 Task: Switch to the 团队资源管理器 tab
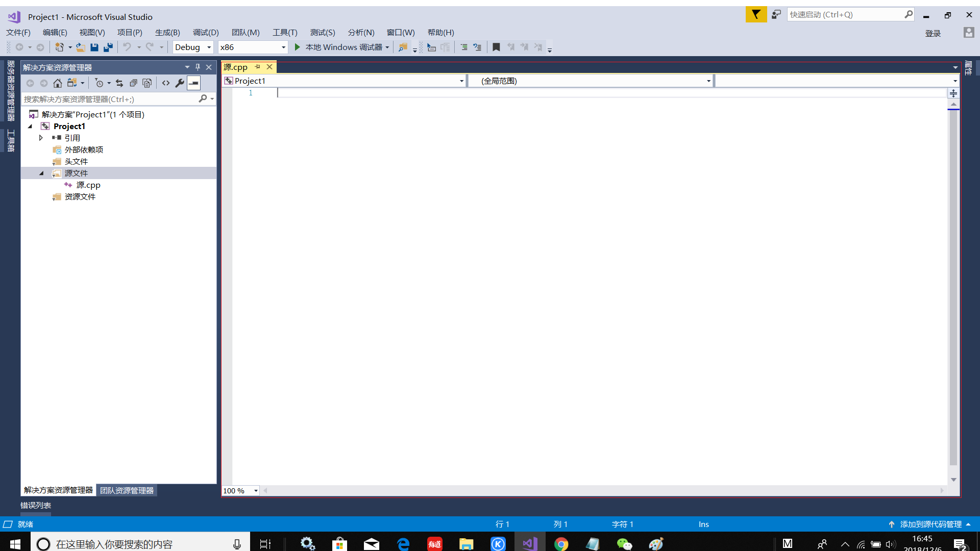pos(127,490)
